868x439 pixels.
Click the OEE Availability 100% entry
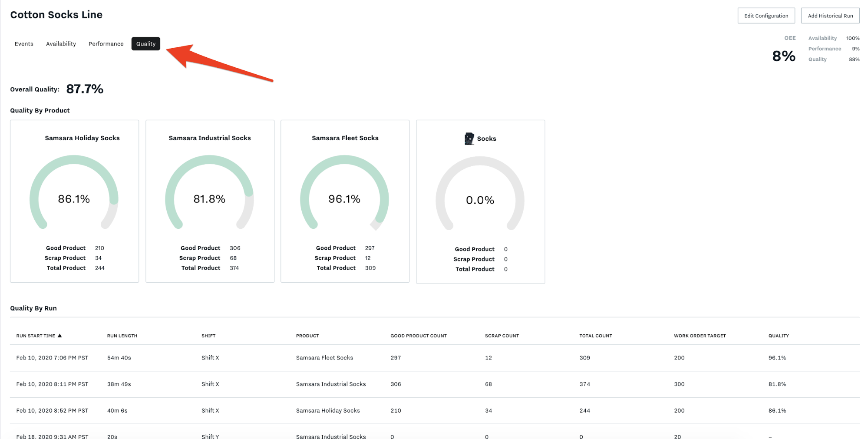[834, 38]
